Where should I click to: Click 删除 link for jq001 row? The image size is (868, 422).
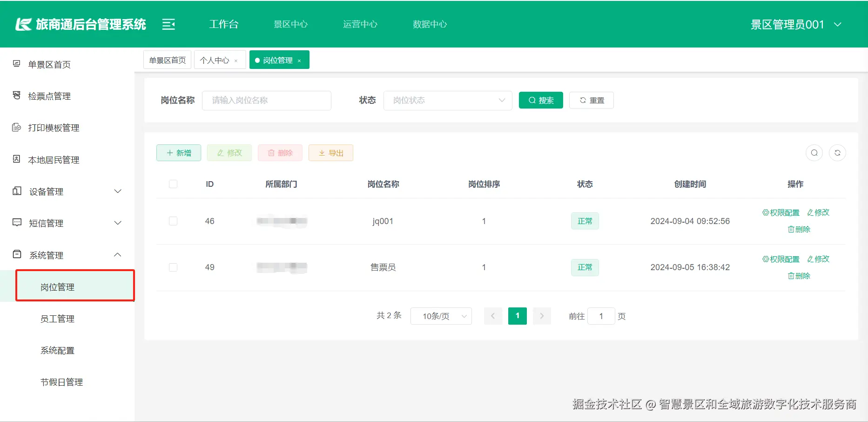799,229
